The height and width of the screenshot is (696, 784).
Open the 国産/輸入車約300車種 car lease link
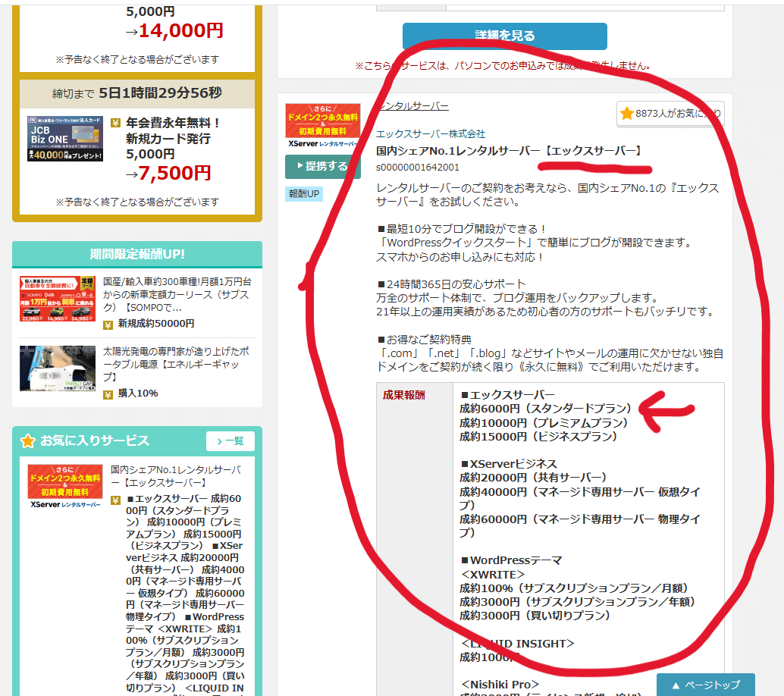pos(177,294)
